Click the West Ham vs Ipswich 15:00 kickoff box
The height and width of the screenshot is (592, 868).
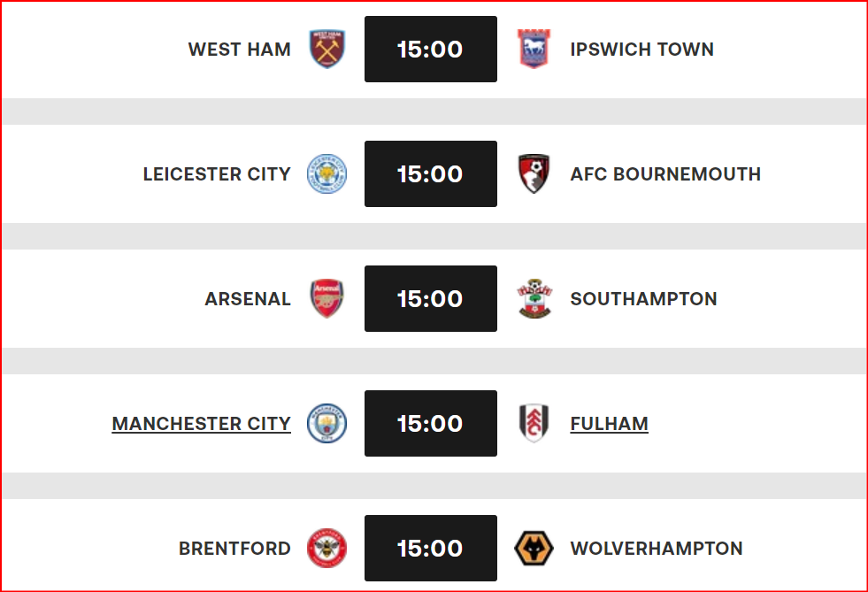(x=431, y=50)
